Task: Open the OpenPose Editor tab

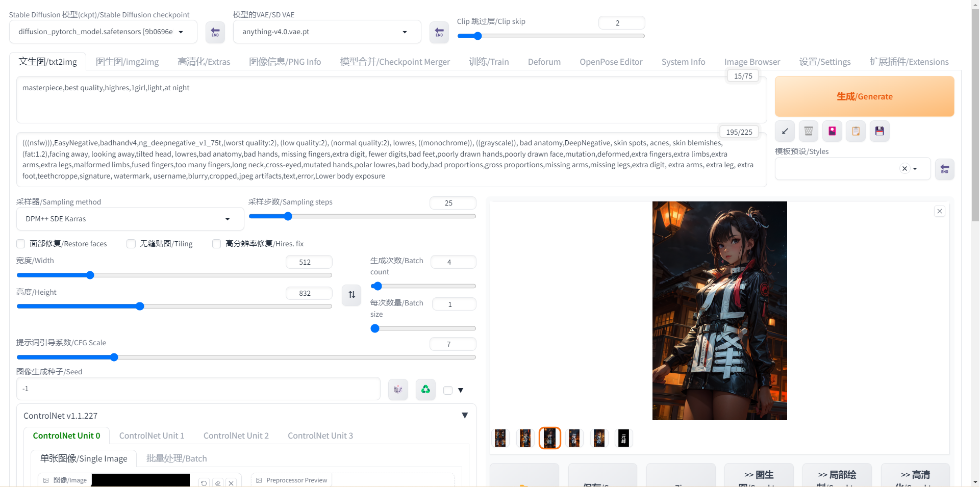Action: coord(611,62)
